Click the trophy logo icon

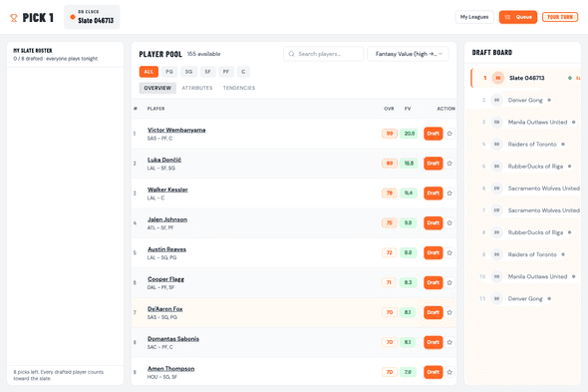coord(14,18)
